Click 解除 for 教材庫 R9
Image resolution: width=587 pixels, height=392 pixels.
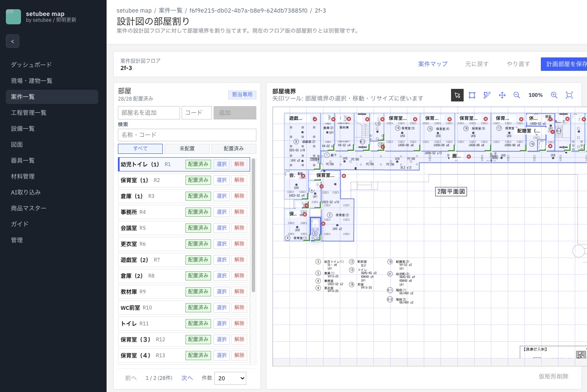[x=240, y=292]
